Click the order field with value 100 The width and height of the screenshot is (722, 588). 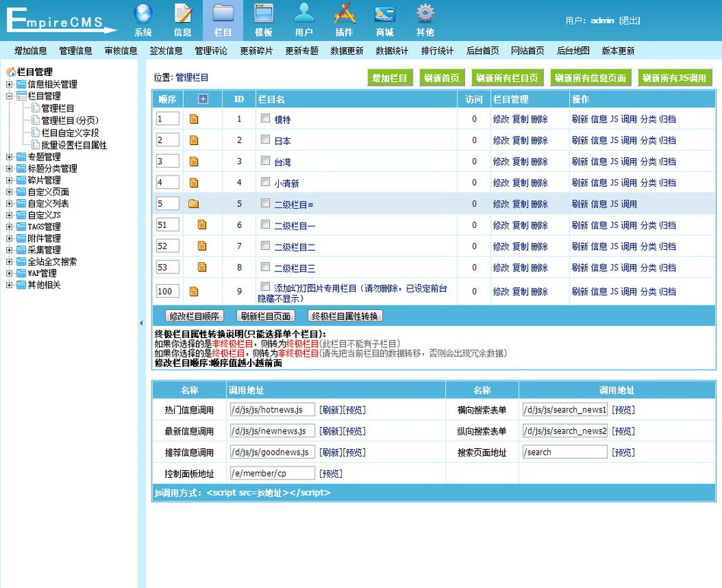[168, 291]
